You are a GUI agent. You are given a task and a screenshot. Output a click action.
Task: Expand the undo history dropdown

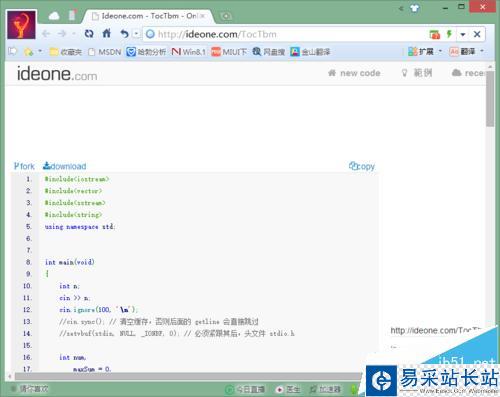click(136, 34)
